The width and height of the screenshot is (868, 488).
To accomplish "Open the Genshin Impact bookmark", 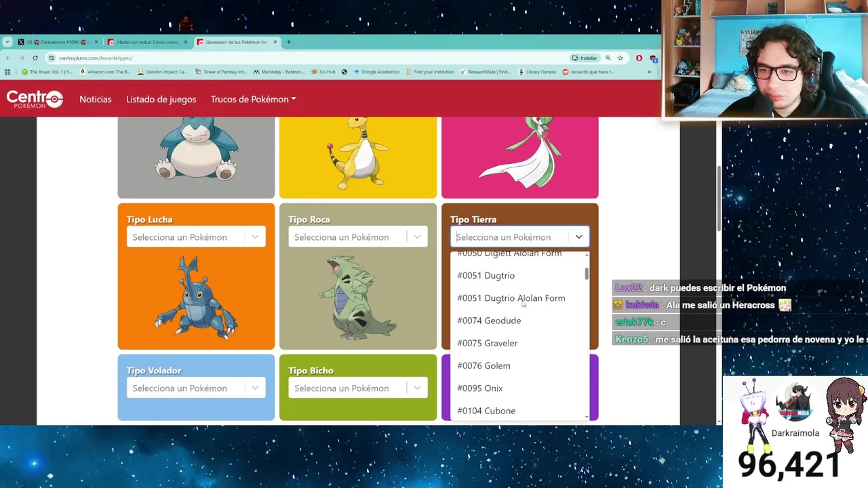I will 162,72.
